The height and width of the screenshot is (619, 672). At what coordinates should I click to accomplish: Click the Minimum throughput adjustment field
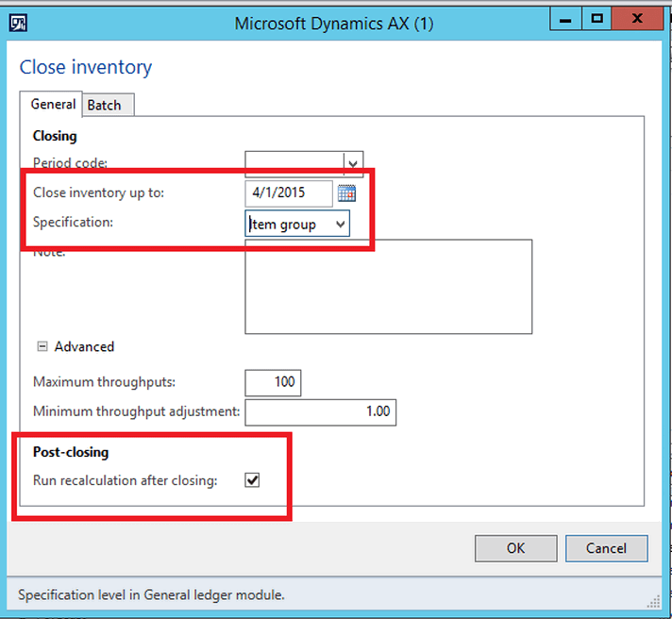coord(321,412)
